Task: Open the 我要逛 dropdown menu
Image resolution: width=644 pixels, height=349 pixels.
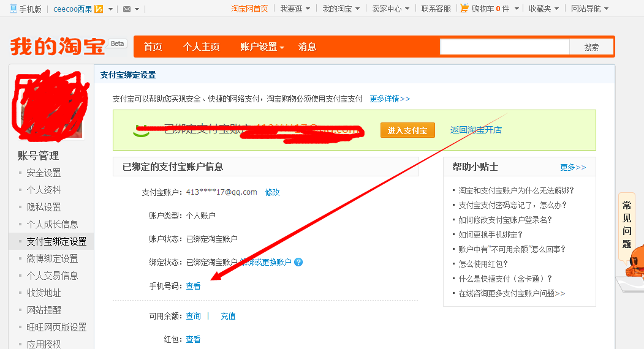Action: [x=295, y=9]
